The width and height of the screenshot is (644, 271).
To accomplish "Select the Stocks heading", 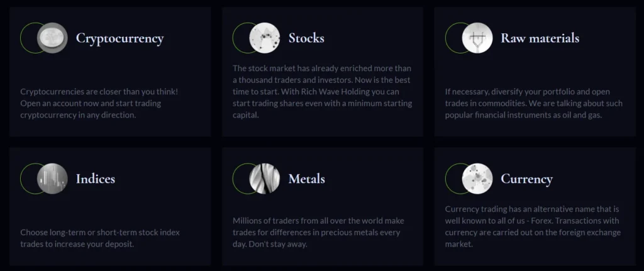I will click(306, 38).
